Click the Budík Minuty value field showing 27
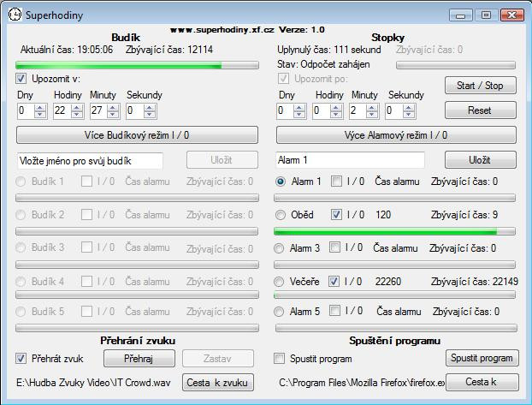Viewport: 532px width, 405px height. point(98,110)
